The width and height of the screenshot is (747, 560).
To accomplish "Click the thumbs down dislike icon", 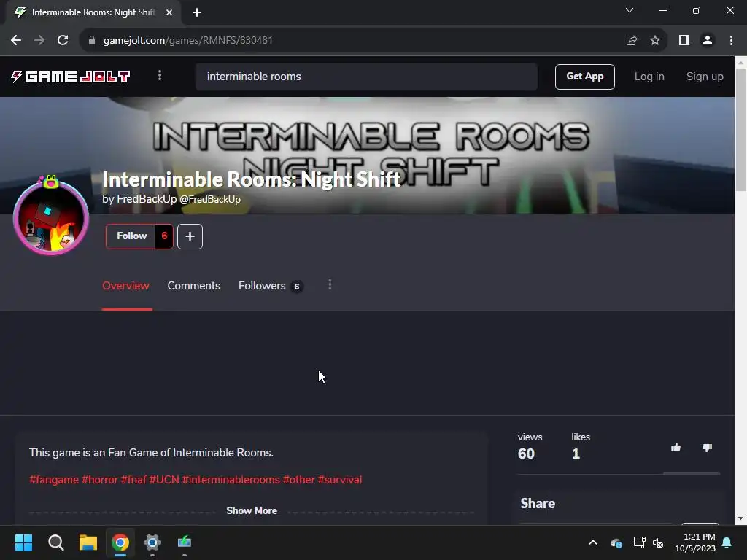I will 707,448.
